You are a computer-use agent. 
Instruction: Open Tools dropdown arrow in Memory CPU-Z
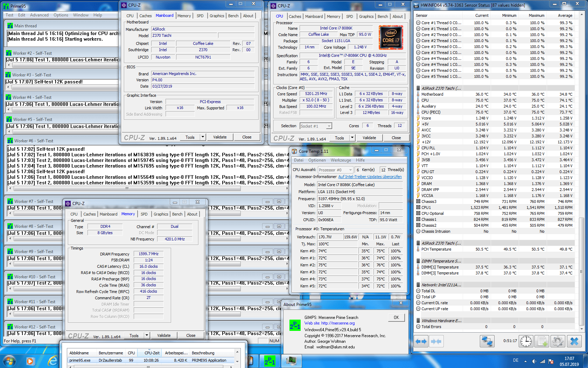[147, 335]
